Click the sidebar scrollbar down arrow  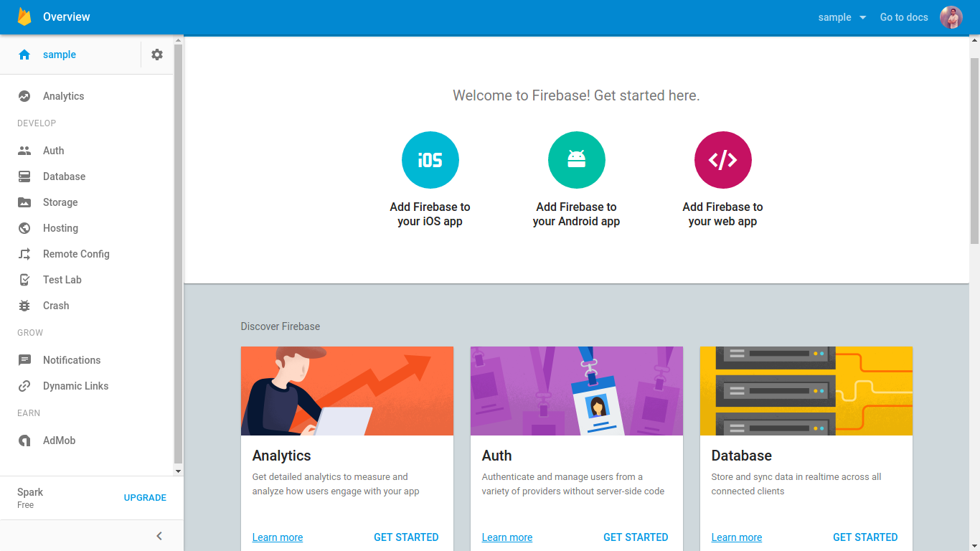click(x=179, y=471)
